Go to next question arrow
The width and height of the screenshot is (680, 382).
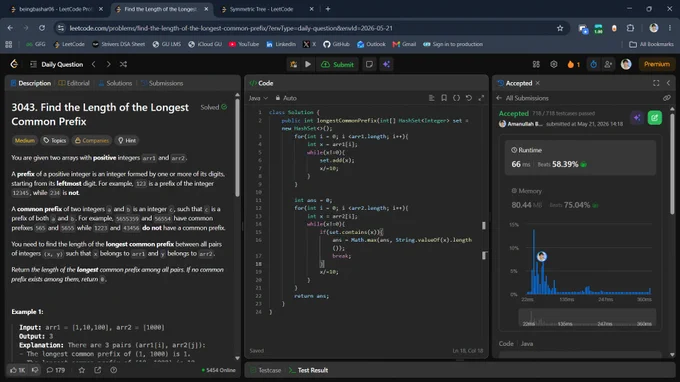(108, 64)
